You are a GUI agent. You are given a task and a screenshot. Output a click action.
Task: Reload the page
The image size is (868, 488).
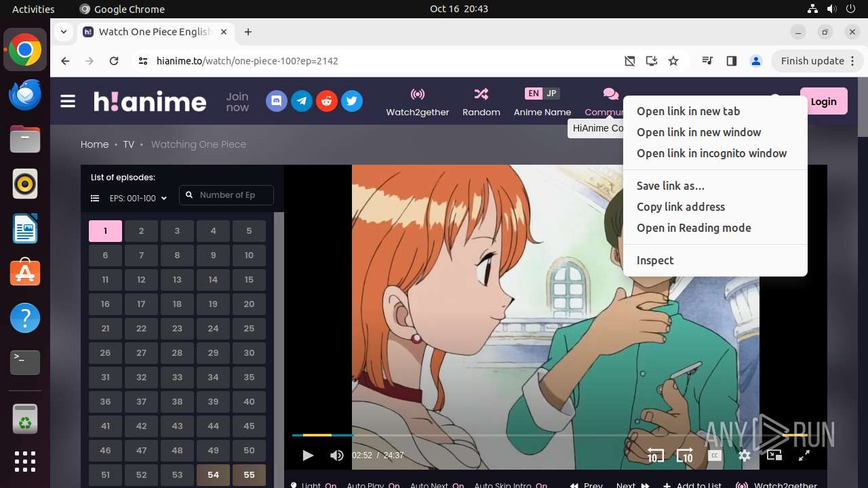tap(114, 61)
